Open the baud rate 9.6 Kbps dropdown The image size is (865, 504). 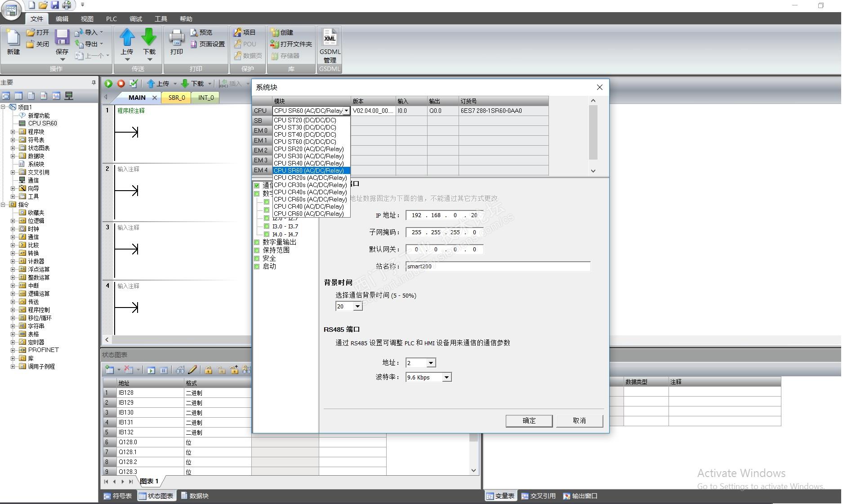[x=446, y=378]
